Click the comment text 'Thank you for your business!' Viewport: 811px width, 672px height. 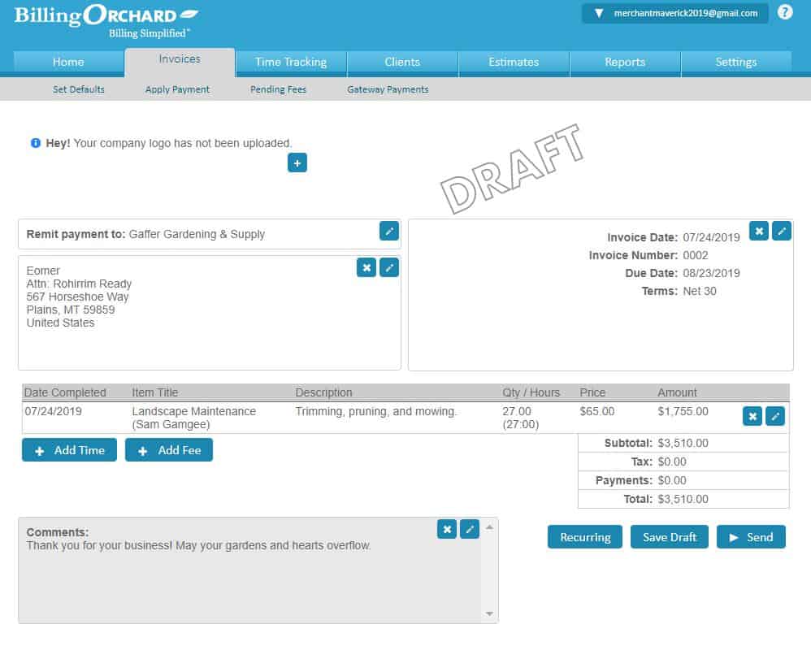click(x=99, y=545)
